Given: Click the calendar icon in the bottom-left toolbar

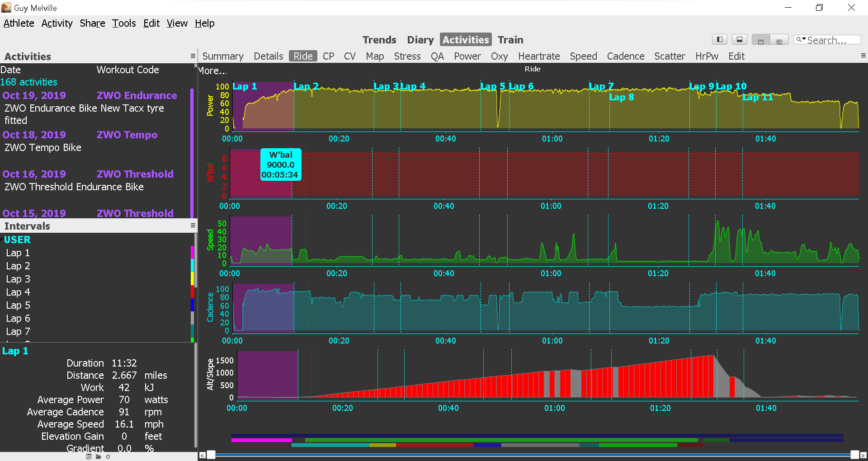Looking at the screenshot, I should point(89,456).
